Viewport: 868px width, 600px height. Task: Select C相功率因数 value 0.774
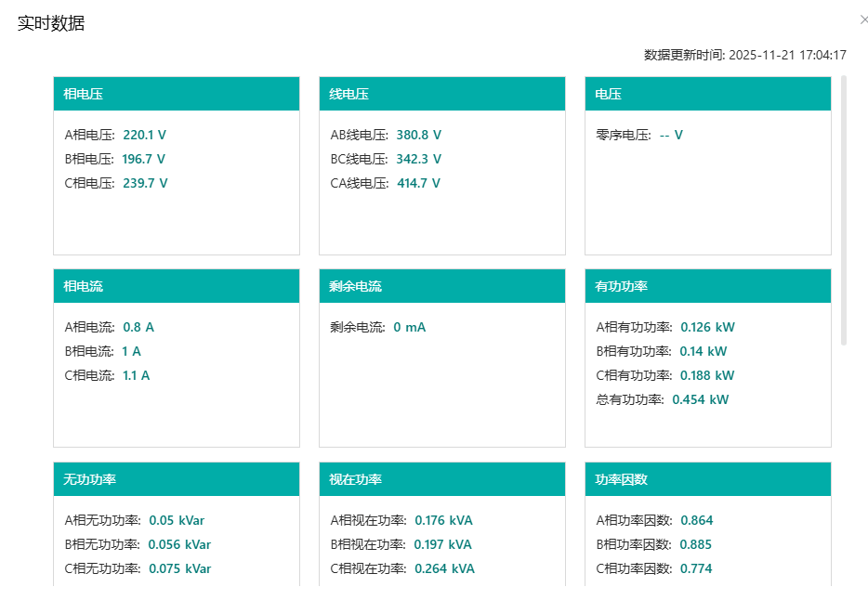point(696,568)
